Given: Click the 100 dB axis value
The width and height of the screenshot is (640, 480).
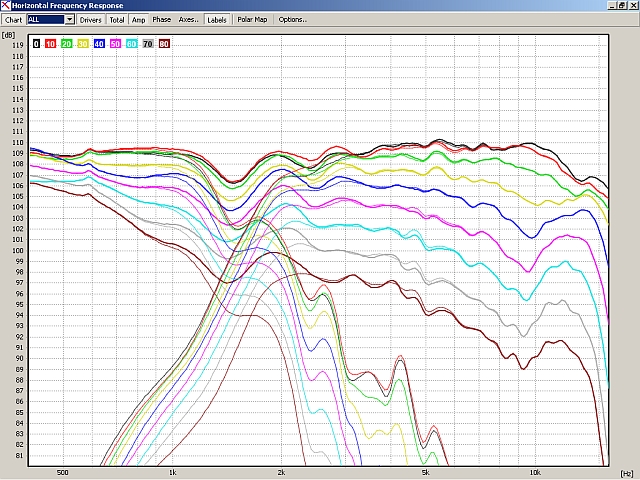Looking at the screenshot, I should [x=18, y=251].
